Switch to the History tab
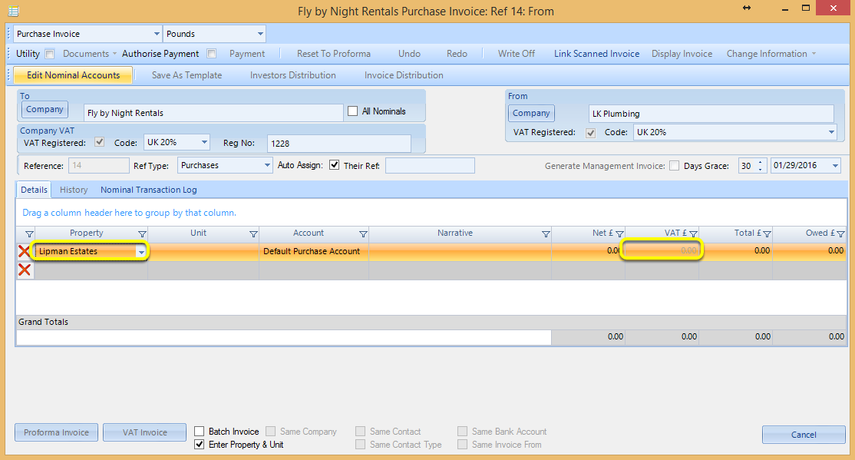 74,190
